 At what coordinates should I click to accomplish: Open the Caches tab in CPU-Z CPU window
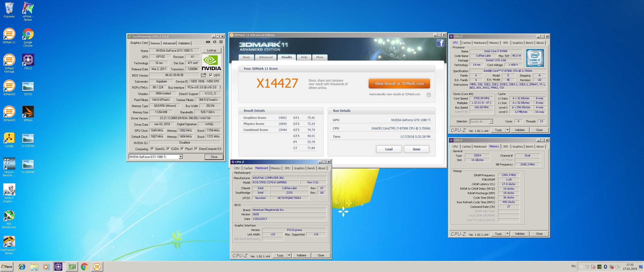[466, 43]
